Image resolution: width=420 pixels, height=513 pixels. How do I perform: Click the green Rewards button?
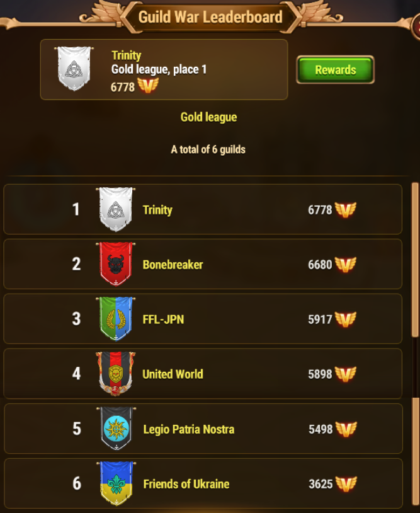336,70
